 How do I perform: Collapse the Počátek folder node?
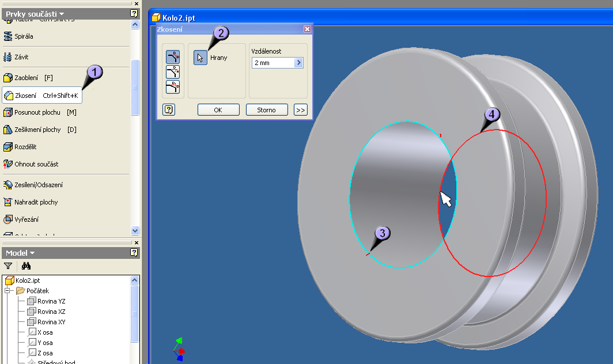click(x=7, y=290)
